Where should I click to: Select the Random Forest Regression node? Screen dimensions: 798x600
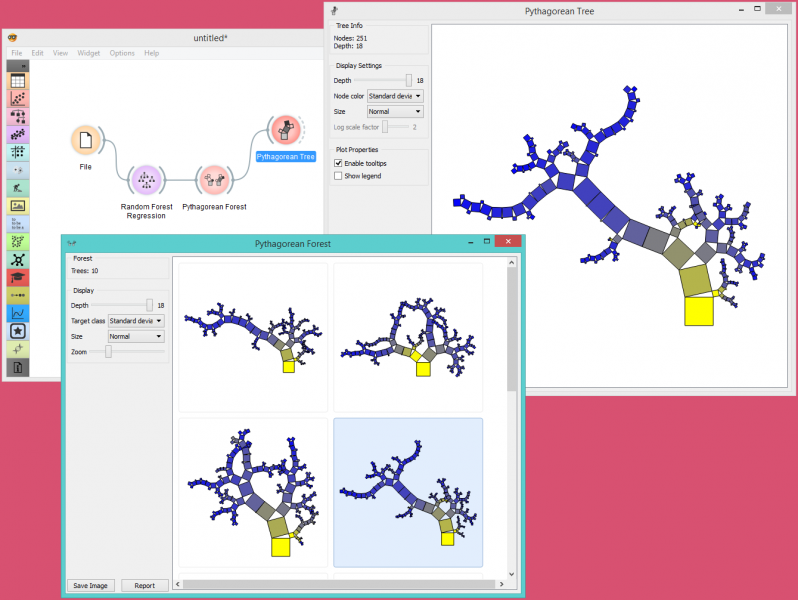(146, 180)
